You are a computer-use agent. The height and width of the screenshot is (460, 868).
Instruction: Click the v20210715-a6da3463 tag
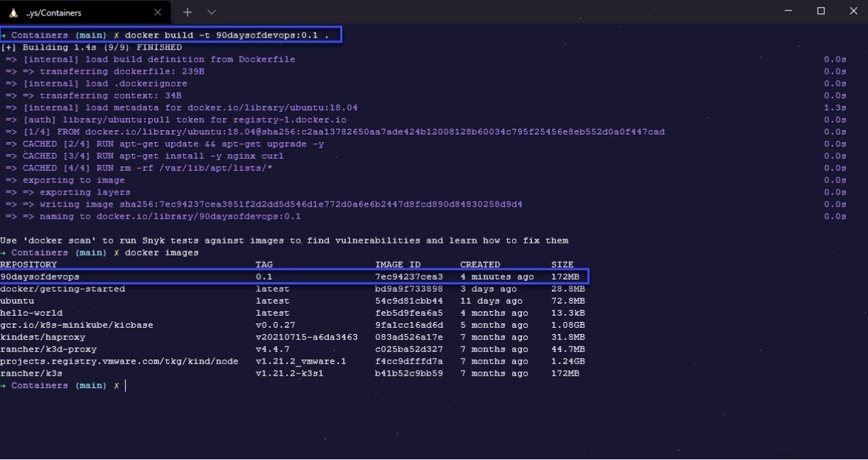306,337
